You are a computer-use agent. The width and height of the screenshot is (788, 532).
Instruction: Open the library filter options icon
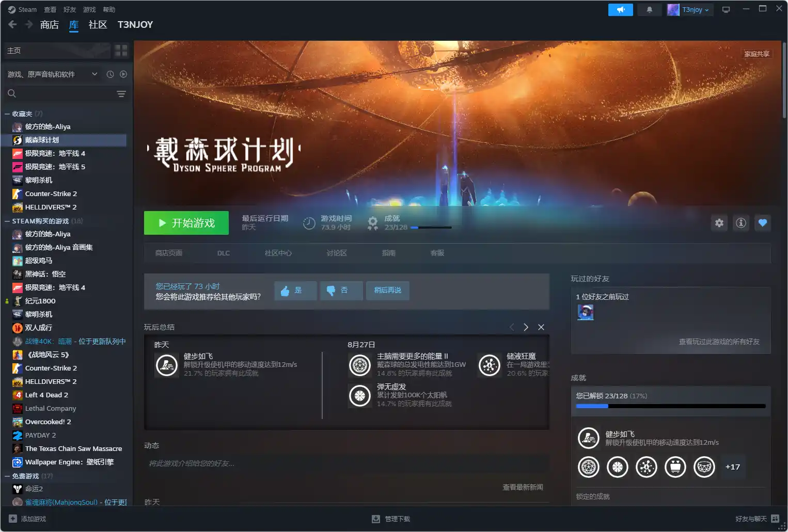(x=121, y=94)
